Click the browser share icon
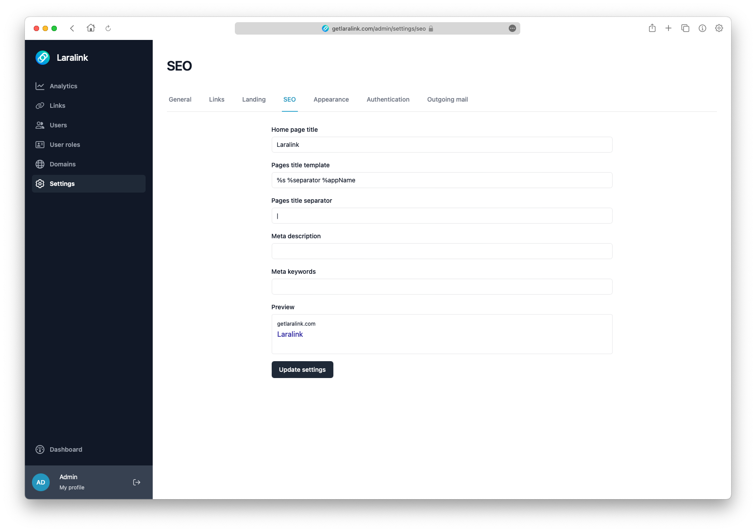 pos(652,28)
